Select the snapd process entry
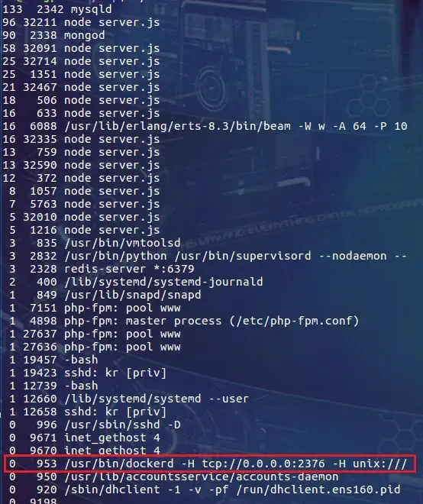 click(x=105, y=295)
